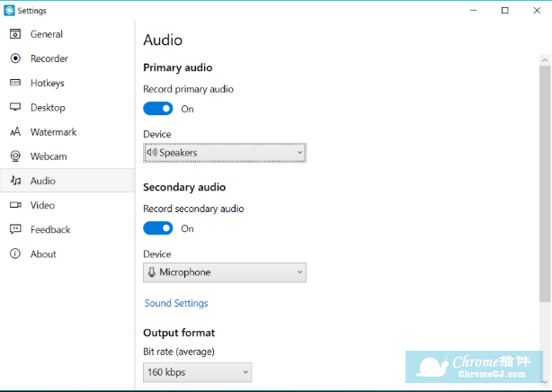Open the Sound Settings link
The image size is (552, 392).
176,303
